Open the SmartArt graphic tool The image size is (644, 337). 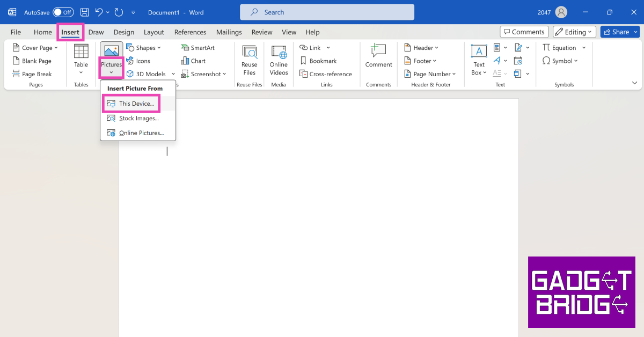(197, 48)
